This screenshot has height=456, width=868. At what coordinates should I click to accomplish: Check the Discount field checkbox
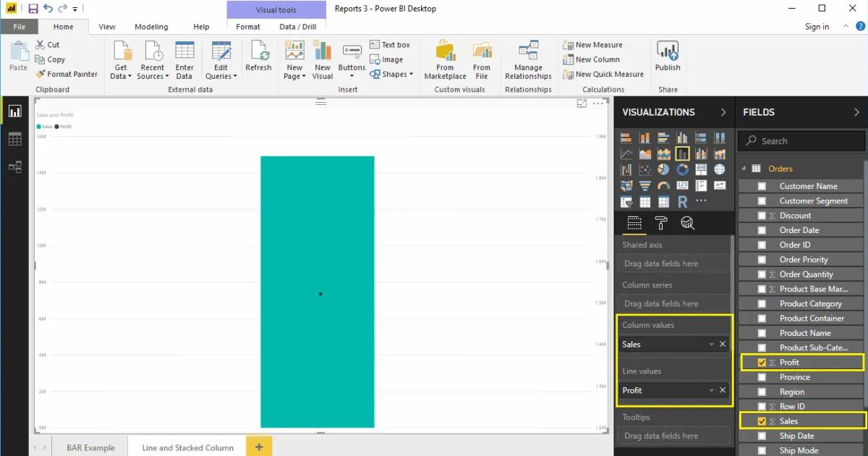[x=764, y=215]
